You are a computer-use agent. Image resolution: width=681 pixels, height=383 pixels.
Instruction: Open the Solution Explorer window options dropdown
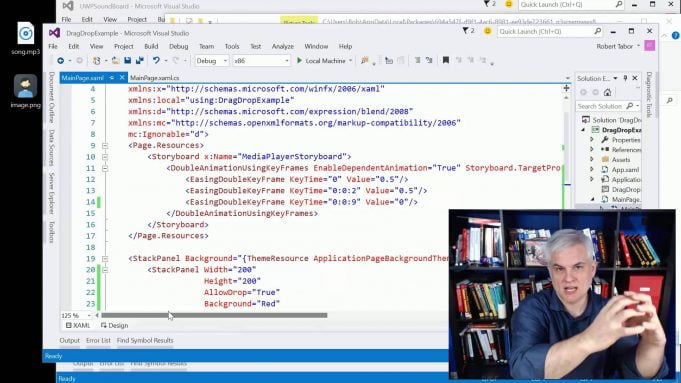[x=615, y=78]
